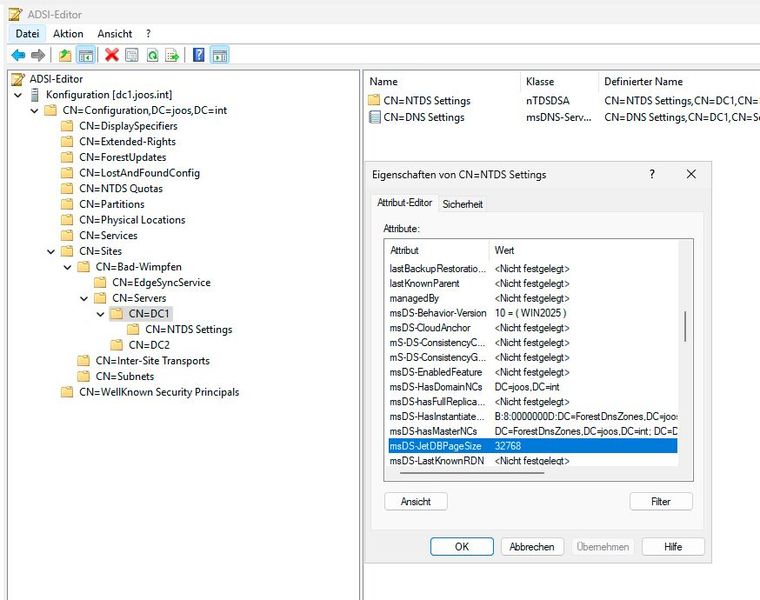Click folder icon of CN=ForestUpdates
760x600 pixels.
(x=67, y=157)
